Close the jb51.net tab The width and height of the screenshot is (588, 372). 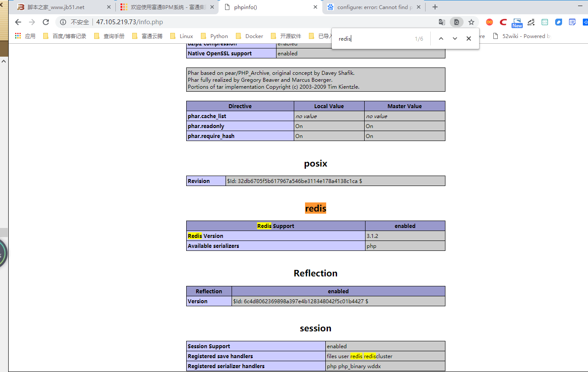click(x=109, y=7)
